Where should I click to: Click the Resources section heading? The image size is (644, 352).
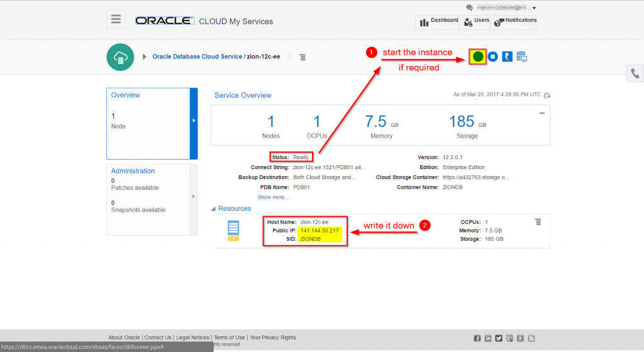click(x=235, y=209)
